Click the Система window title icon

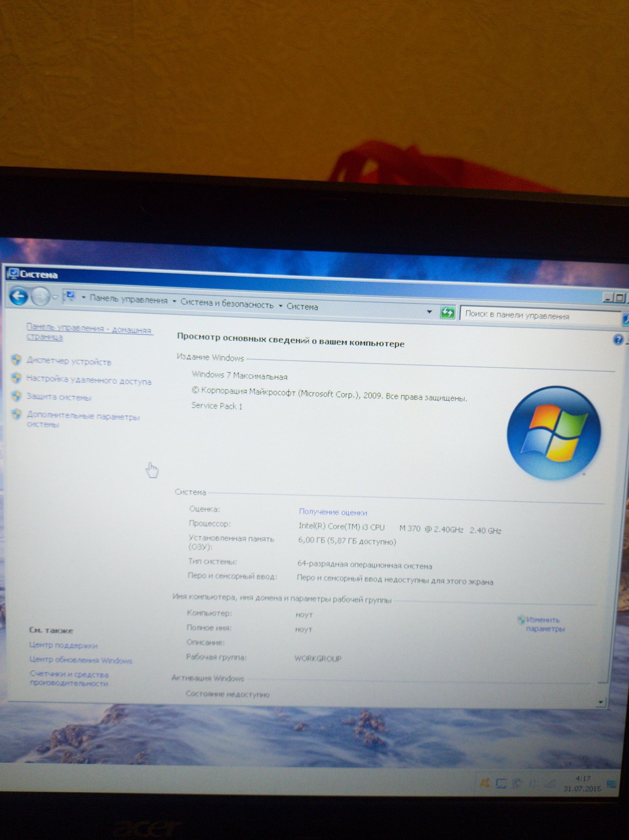point(13,274)
